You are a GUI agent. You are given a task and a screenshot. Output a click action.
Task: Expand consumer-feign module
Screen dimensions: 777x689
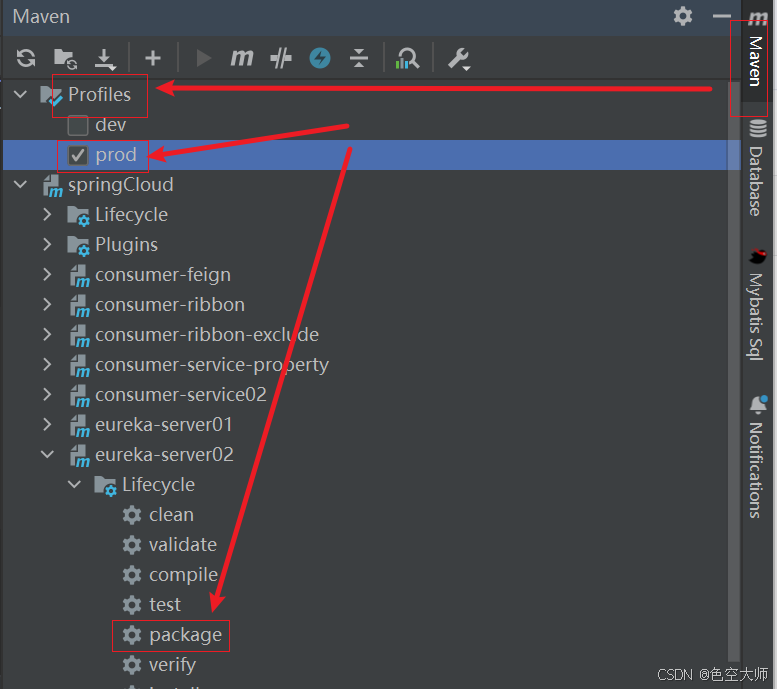pos(47,275)
